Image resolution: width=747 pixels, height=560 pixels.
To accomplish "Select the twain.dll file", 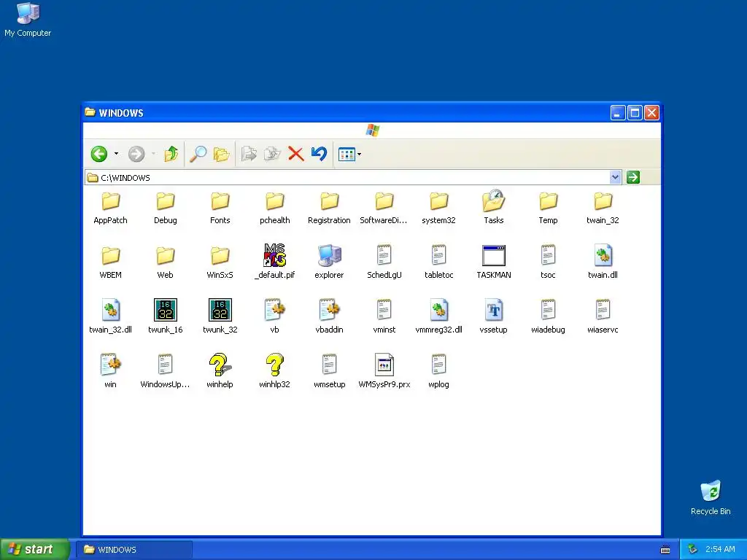I will coord(603,262).
